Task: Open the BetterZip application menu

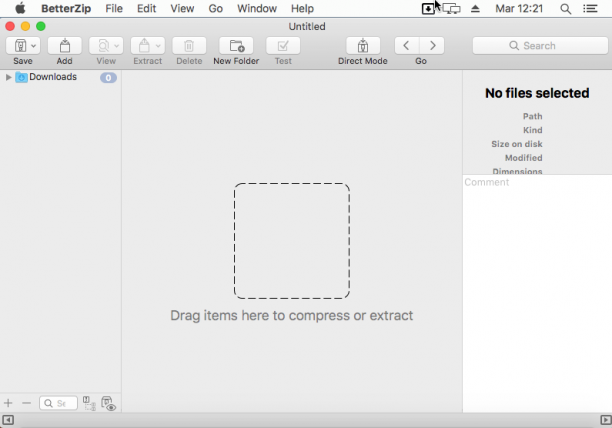Action: (66, 9)
